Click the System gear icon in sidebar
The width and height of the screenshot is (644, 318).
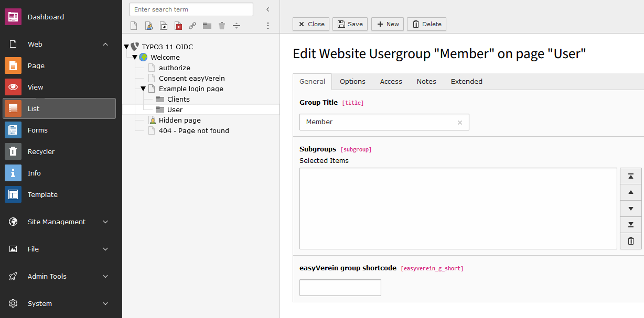click(14, 304)
